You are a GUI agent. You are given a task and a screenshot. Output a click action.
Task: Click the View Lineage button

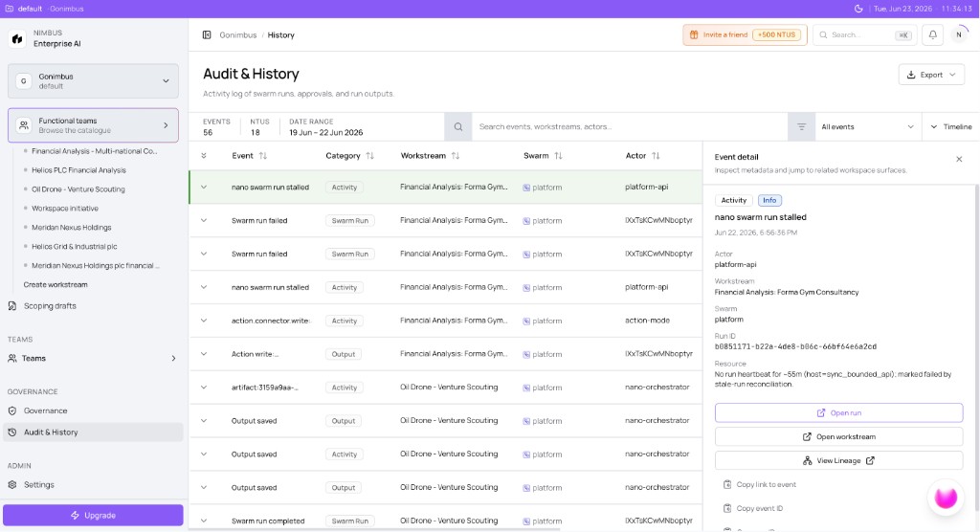click(x=838, y=461)
